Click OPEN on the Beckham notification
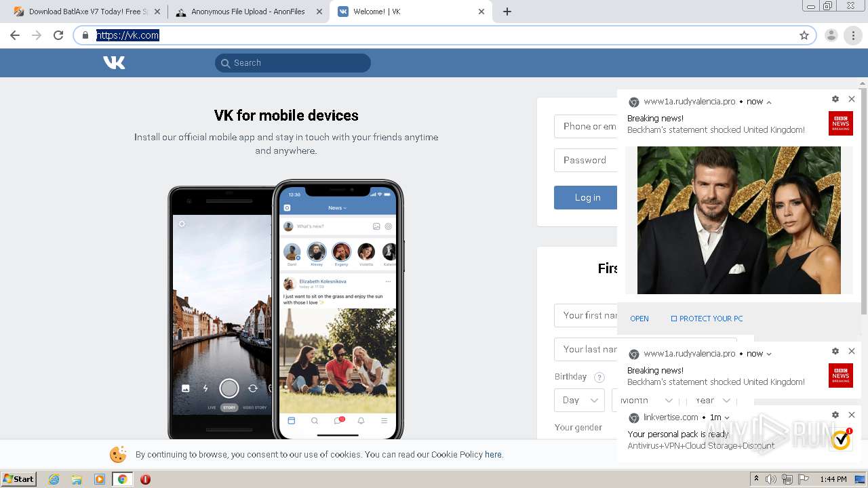The image size is (868, 488). (639, 319)
